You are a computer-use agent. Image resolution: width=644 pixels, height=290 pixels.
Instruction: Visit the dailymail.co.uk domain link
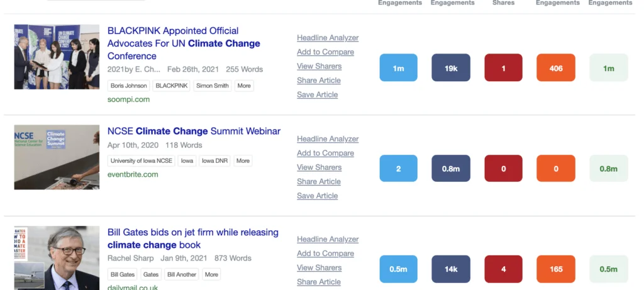[x=132, y=287]
